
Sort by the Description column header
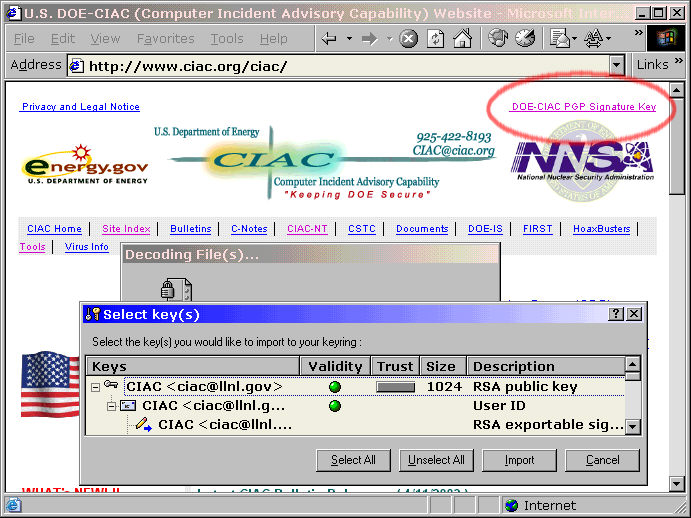(546, 366)
